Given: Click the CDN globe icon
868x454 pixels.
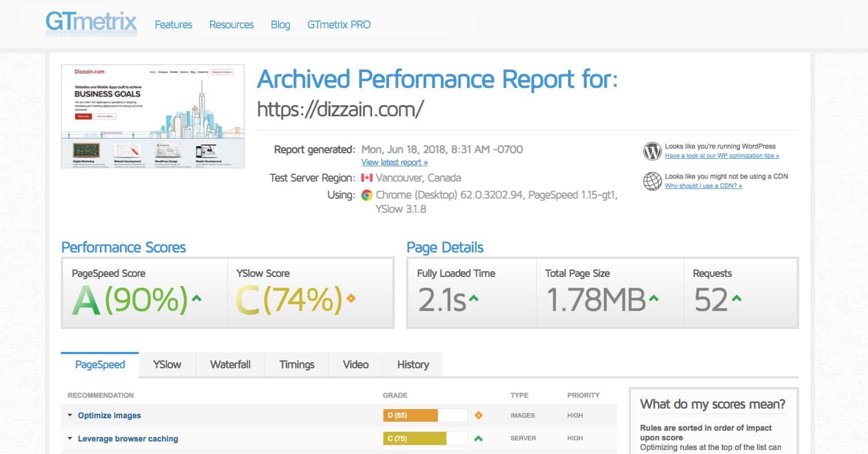Looking at the screenshot, I should coord(652,181).
